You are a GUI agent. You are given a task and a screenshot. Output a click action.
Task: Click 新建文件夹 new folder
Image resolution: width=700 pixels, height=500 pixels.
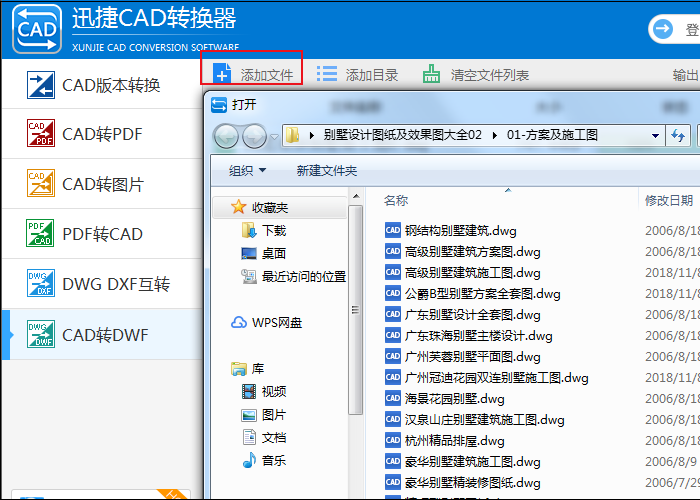coord(327,171)
